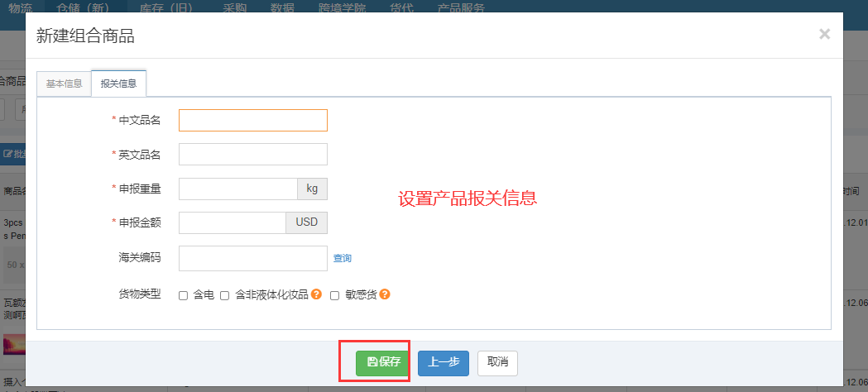
Task: Click the kg unit label on 申报重量
Action: [313, 189]
